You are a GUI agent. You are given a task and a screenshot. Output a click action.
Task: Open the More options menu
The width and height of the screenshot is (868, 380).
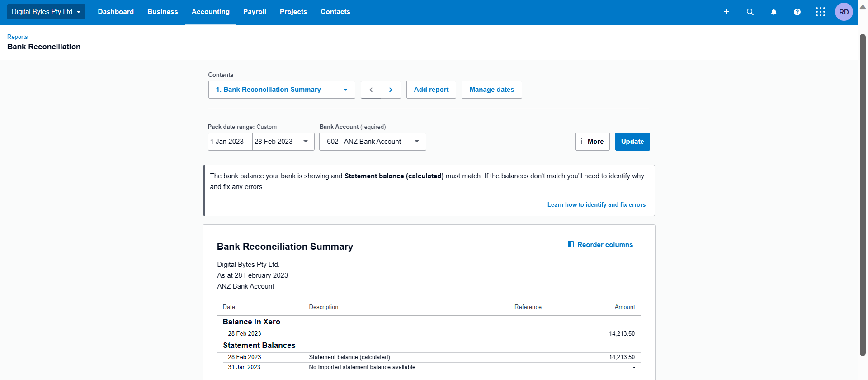click(592, 142)
